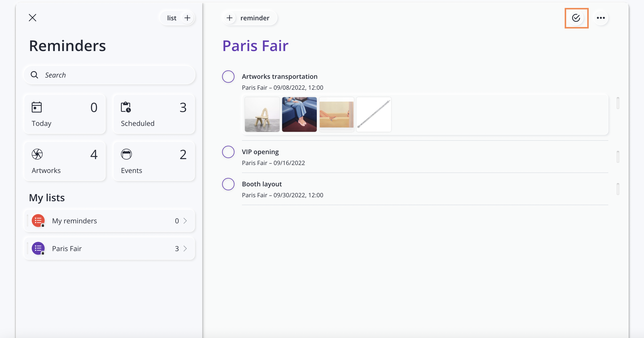The width and height of the screenshot is (644, 338).
Task: Click the date 09/08/2022, 12:00 subtitle
Action: (x=298, y=87)
